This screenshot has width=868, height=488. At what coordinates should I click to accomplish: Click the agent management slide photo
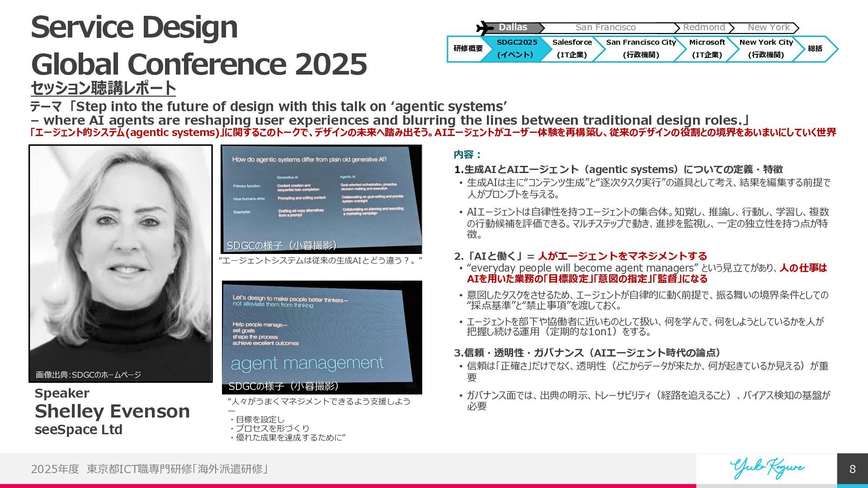322,338
